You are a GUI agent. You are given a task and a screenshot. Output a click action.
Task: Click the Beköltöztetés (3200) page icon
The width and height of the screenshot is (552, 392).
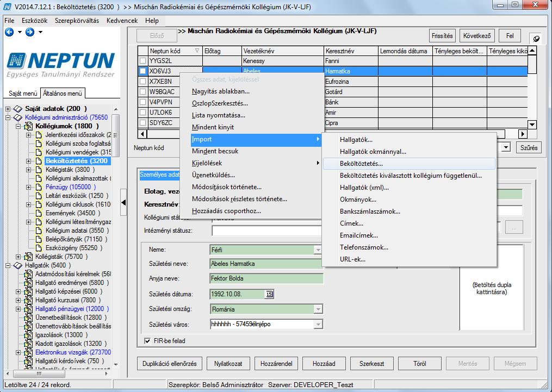[39, 161]
